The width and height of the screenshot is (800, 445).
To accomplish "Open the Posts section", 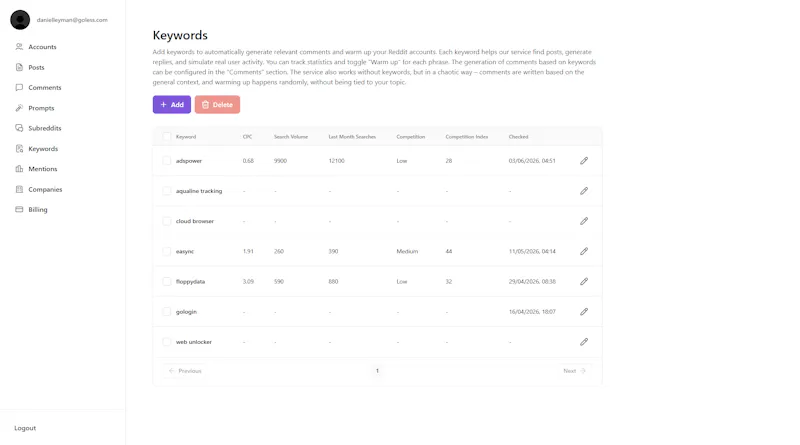I will pyautogui.click(x=36, y=67).
